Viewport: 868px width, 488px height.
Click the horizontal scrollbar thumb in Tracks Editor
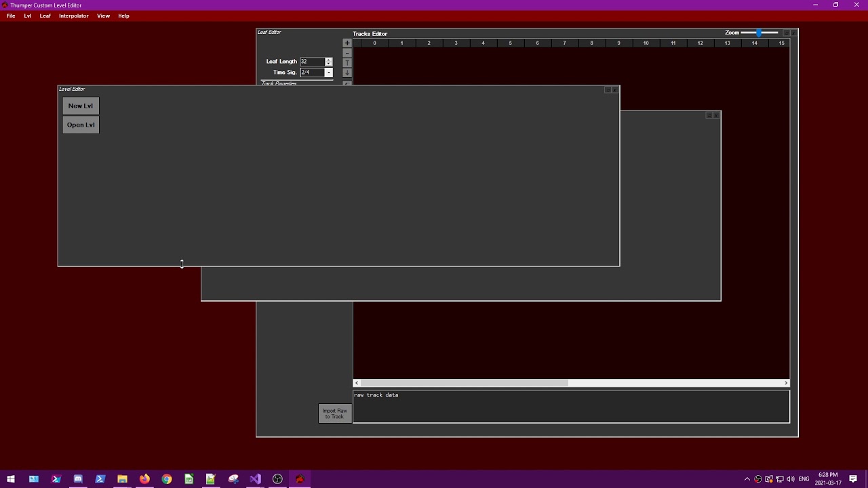[464, 383]
